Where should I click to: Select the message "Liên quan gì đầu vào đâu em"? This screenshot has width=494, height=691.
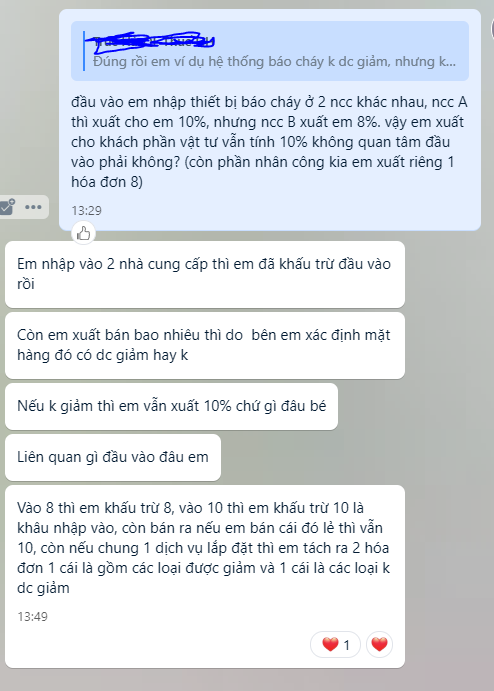coord(113,457)
